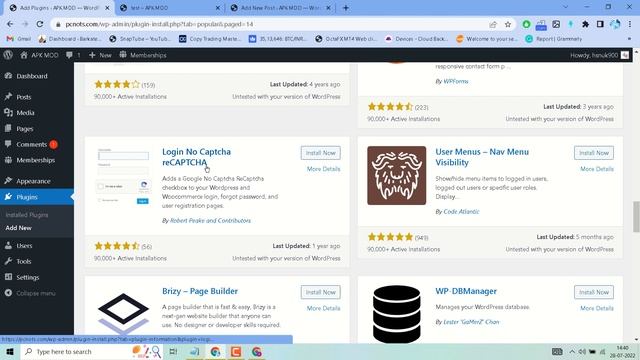The width and height of the screenshot is (640, 360).
Task: View More Details for WP-DBManager
Action: coord(597,308)
